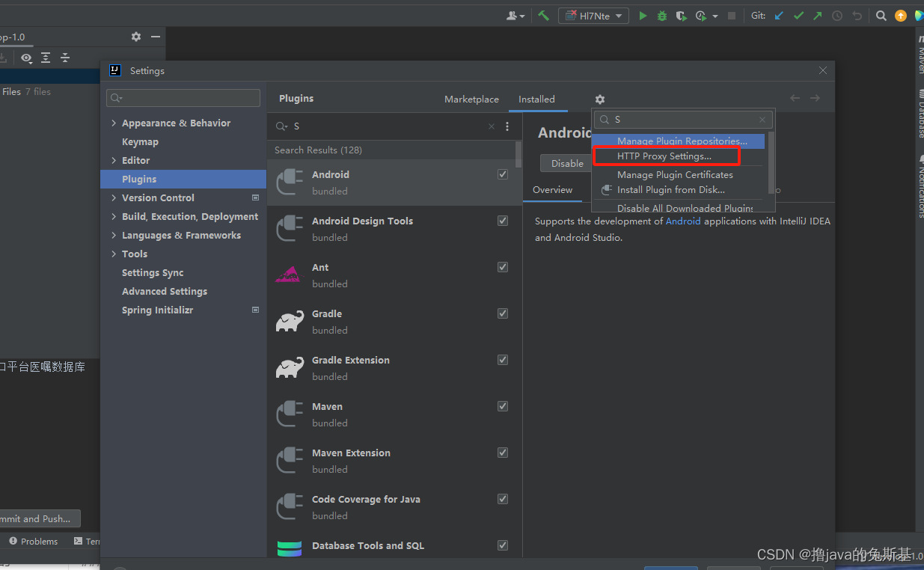Image resolution: width=924 pixels, height=570 pixels.
Task: Click the Build project hammer icon
Action: [x=544, y=16]
